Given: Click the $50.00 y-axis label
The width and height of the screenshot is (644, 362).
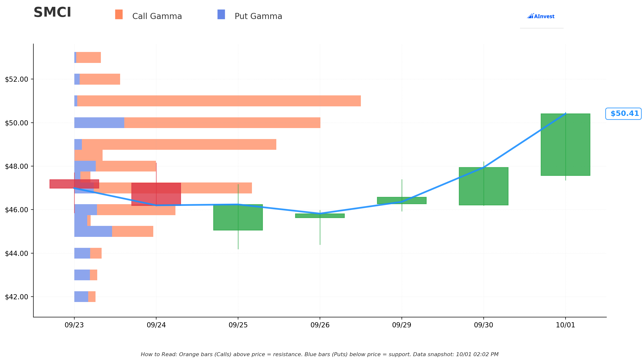Looking at the screenshot, I should [17, 123].
